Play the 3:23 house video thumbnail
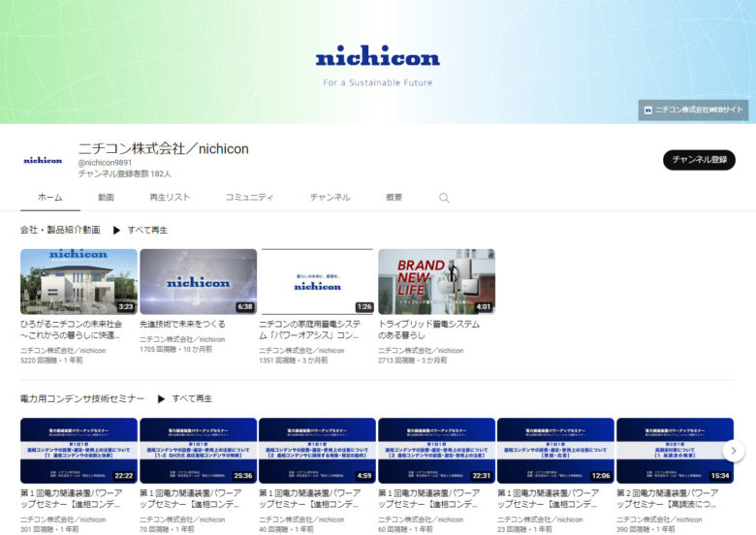 tap(79, 281)
